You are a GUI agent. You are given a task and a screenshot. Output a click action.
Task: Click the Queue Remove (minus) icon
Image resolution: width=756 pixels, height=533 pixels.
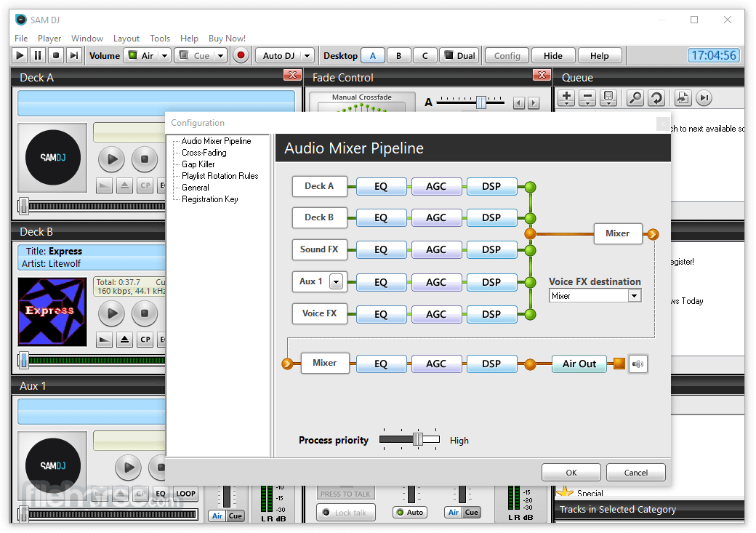[587, 98]
